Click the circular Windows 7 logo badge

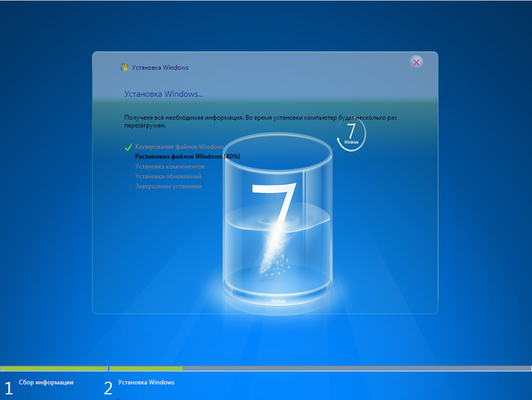[351, 134]
